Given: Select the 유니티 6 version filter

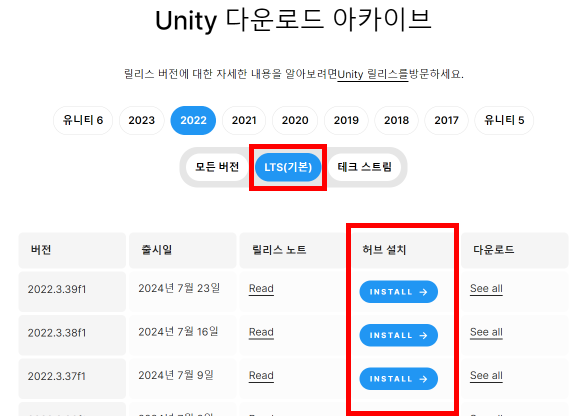Looking at the screenshot, I should (83, 120).
